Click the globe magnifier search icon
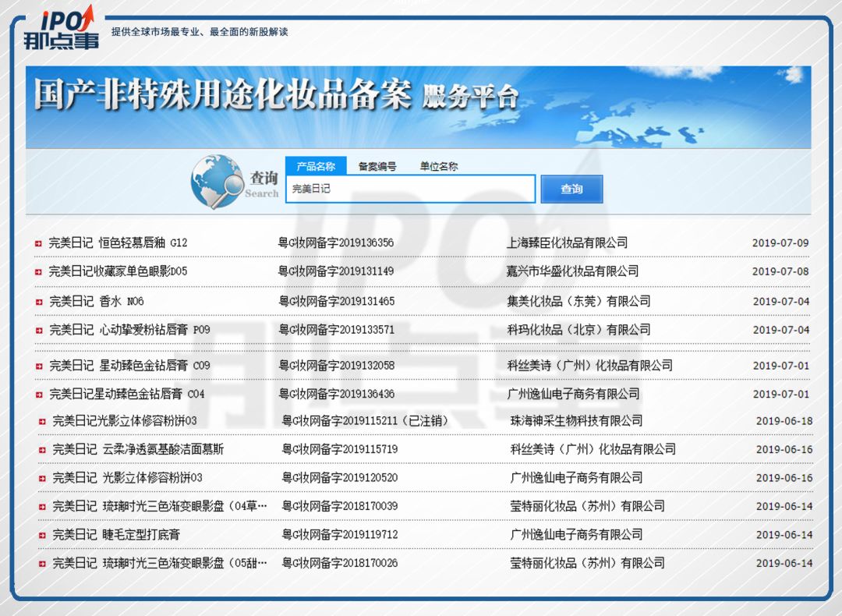 (217, 181)
